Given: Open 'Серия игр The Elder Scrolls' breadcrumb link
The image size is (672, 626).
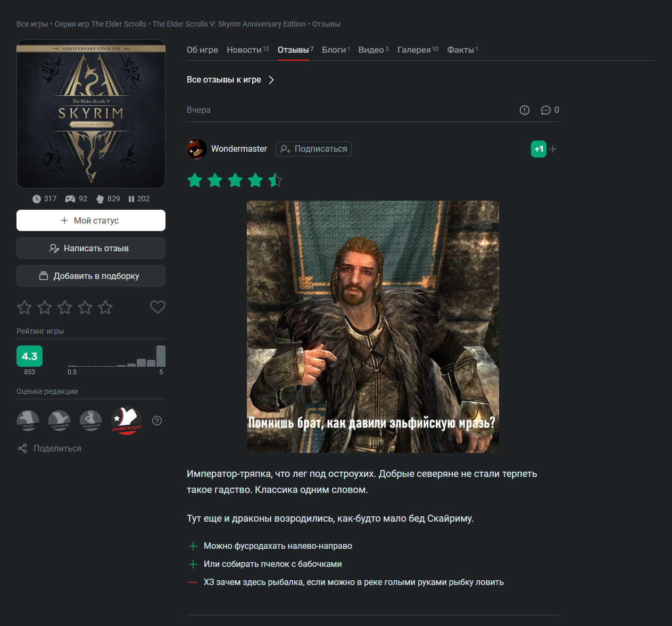Looking at the screenshot, I should click(x=101, y=24).
